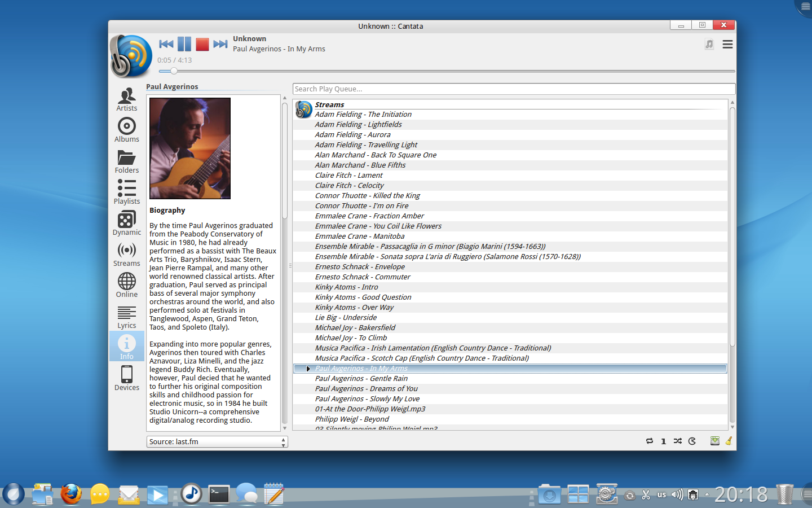Select 'Claire Fitch - Lament' track
The height and width of the screenshot is (508, 812).
click(x=510, y=175)
